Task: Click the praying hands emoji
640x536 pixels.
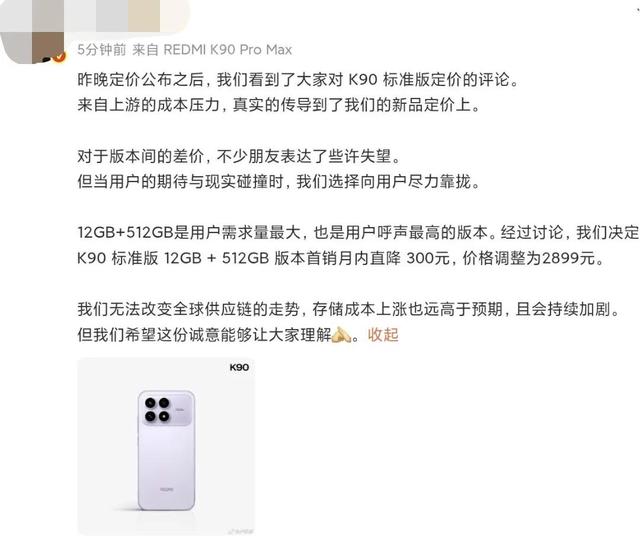Action: point(341,335)
